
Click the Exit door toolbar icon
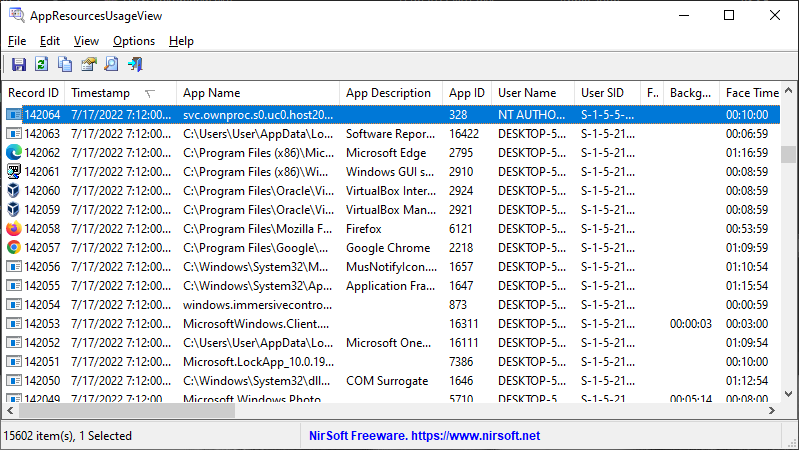pyautogui.click(x=135, y=65)
